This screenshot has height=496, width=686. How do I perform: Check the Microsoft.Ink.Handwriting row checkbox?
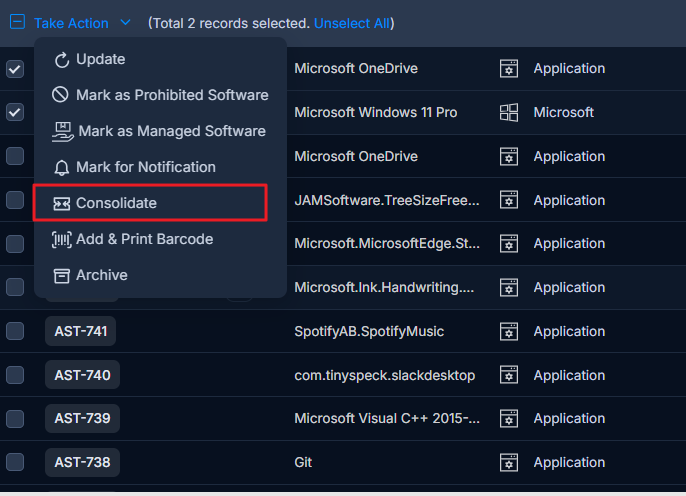15,287
